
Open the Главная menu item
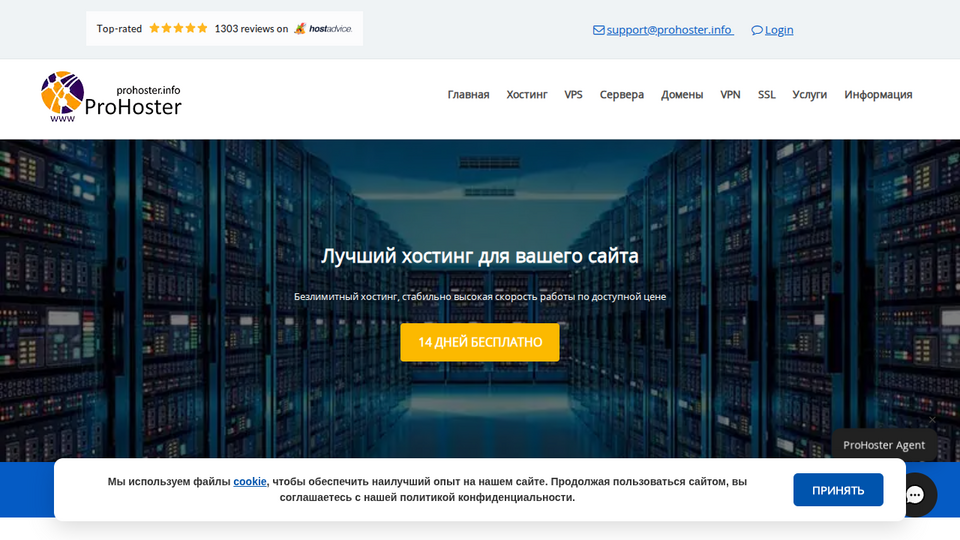point(468,94)
